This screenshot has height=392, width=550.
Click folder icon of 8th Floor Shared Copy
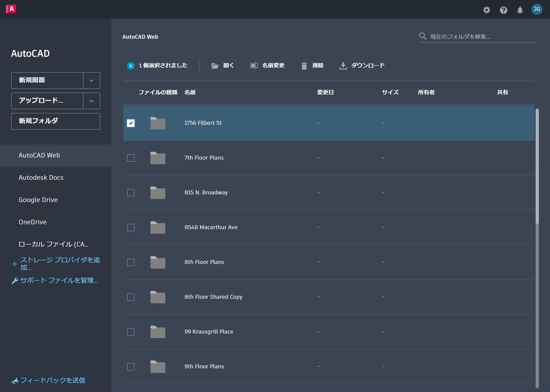(x=158, y=297)
